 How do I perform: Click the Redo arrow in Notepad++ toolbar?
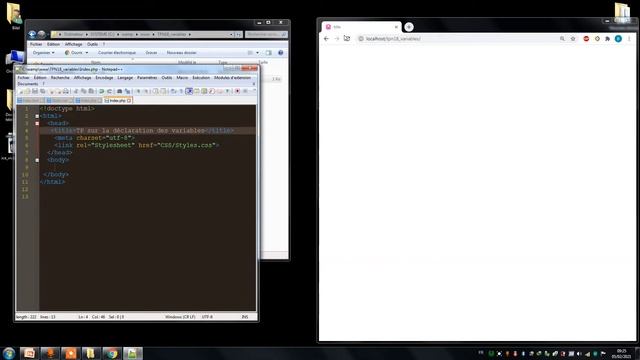109,91
